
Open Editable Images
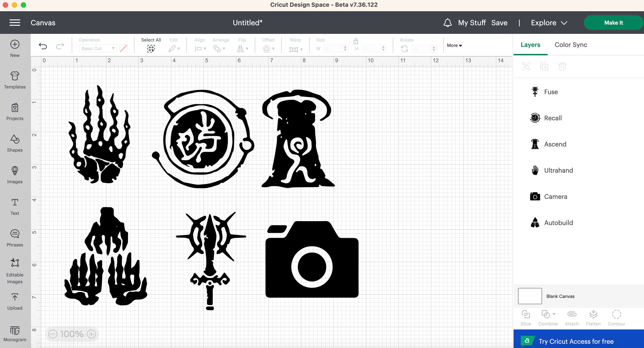[15, 271]
